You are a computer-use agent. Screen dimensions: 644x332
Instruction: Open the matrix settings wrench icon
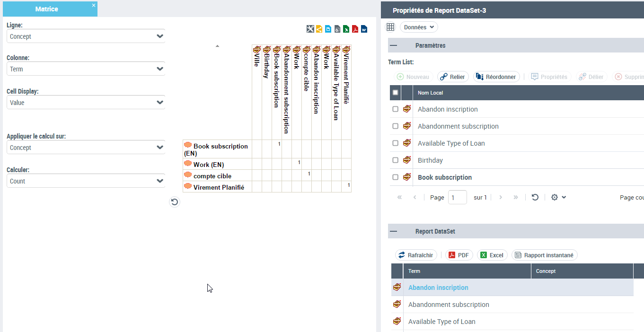click(310, 29)
